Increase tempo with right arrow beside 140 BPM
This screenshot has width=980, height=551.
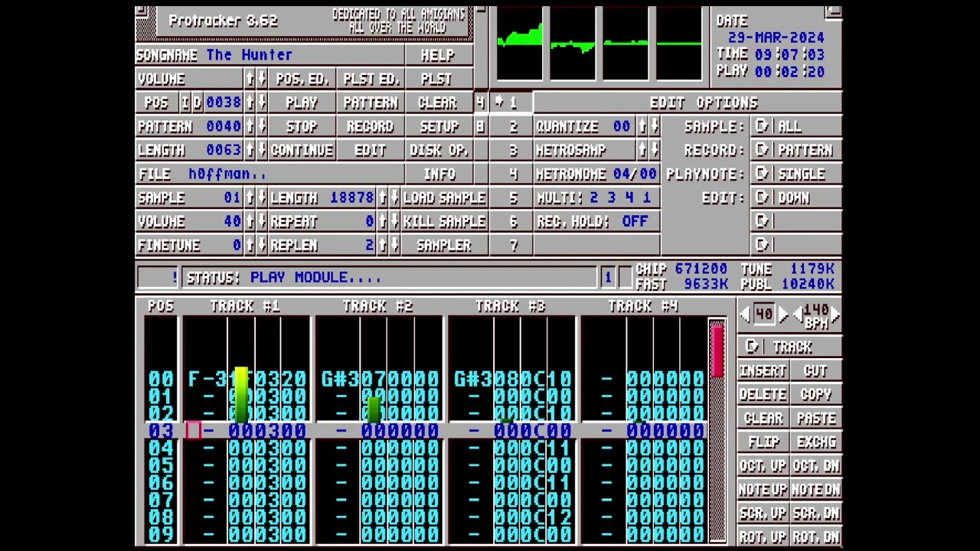coord(835,315)
